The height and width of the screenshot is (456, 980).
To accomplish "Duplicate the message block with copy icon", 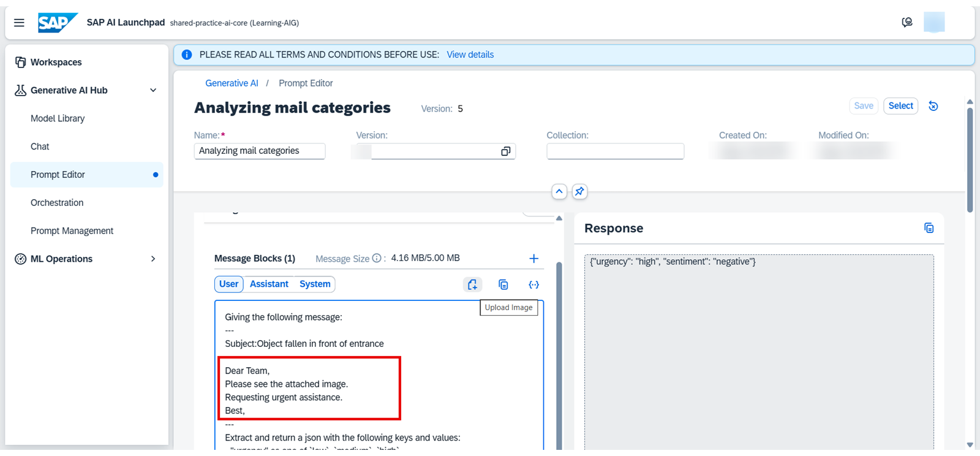I will click(503, 284).
